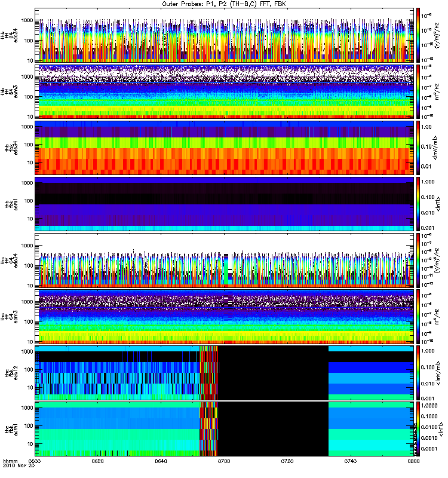The image size is (448, 478).
Task: Click the 'thb fff 64 edc34' y-axis title
Action: (x=10, y=35)
